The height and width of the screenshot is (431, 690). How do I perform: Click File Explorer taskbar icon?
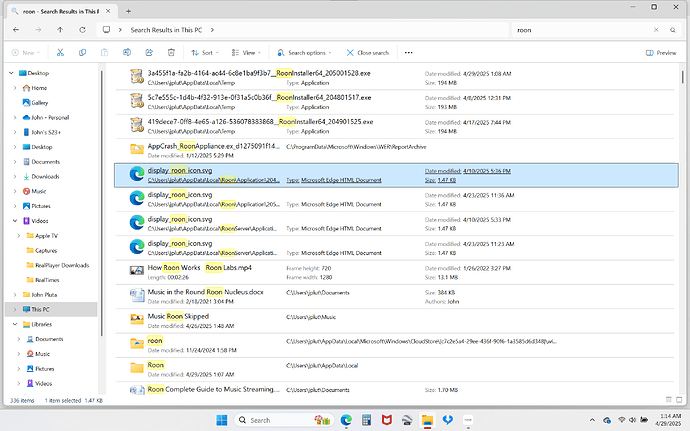point(427,420)
